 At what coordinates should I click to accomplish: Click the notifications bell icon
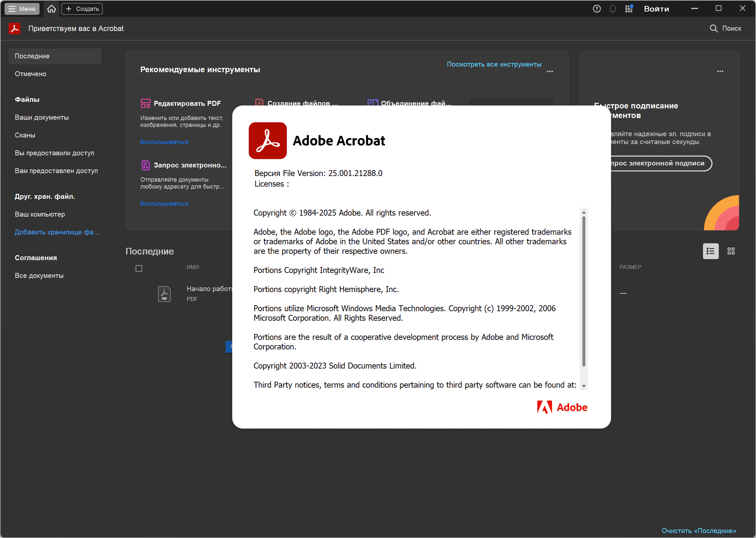[613, 9]
